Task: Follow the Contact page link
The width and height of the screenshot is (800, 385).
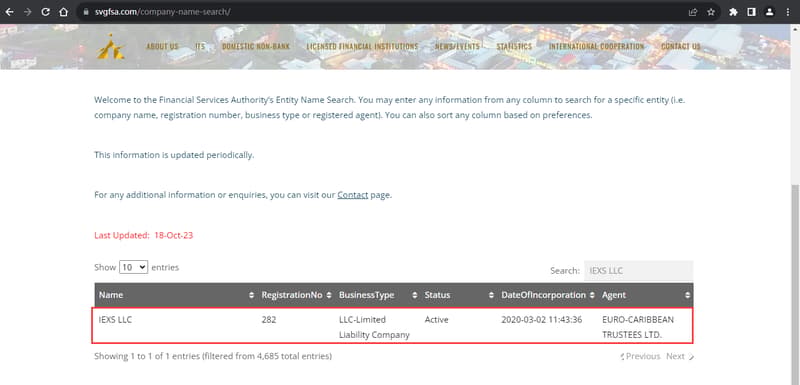Action: [x=353, y=195]
